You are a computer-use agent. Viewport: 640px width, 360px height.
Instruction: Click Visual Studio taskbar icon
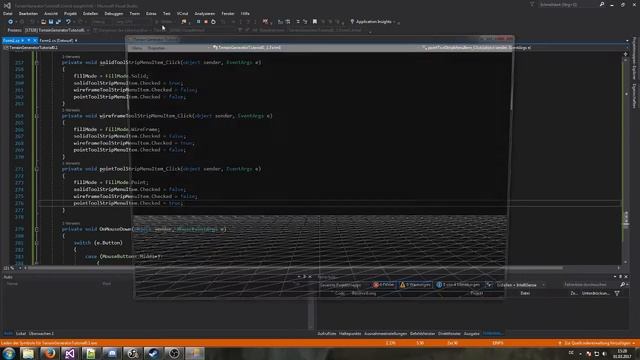pos(70,353)
